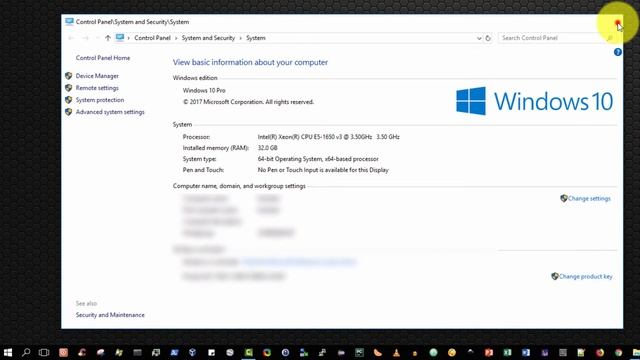
Task: Go back using the Back arrow
Action: 71,38
